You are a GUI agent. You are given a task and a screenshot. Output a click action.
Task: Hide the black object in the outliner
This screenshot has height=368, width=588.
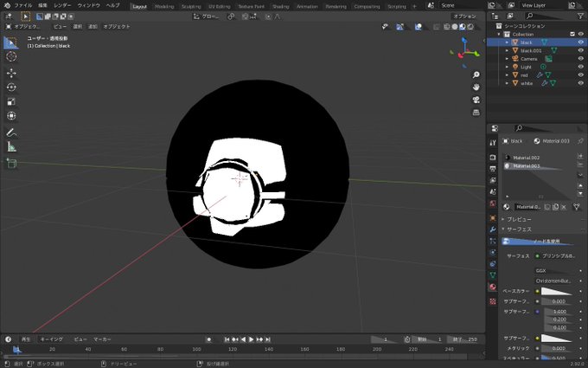click(x=581, y=42)
